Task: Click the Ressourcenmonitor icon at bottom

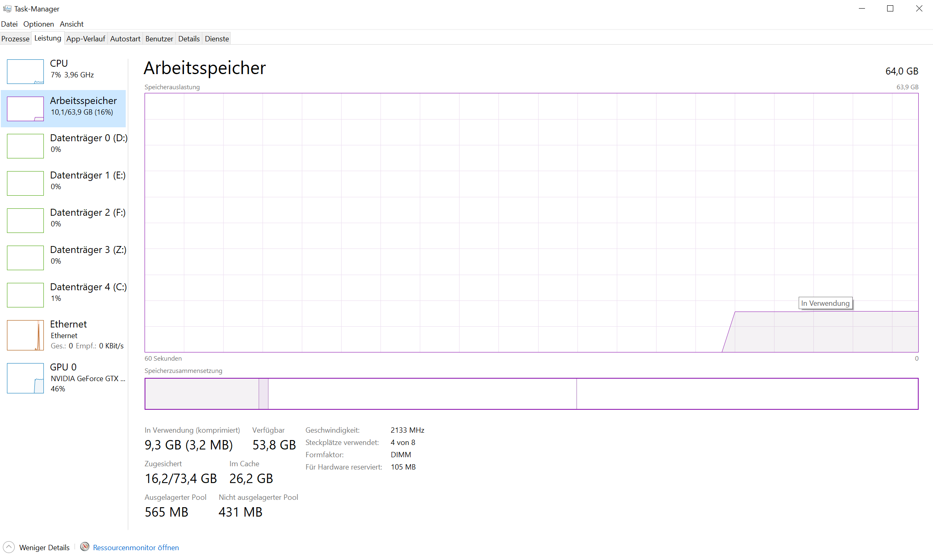Action: 85,547
